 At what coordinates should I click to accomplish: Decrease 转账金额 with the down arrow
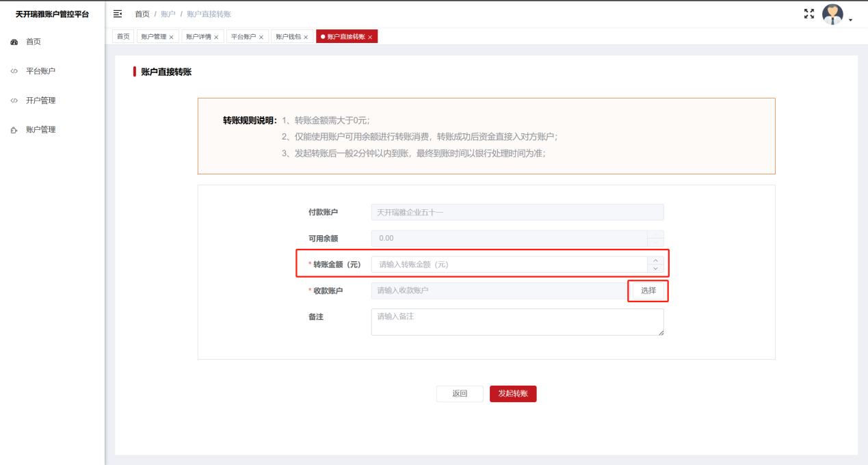tap(655, 269)
